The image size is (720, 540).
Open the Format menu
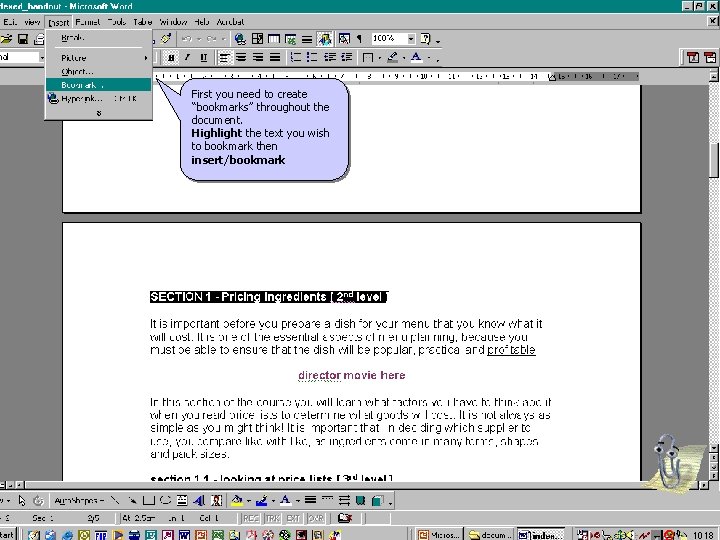click(87, 22)
